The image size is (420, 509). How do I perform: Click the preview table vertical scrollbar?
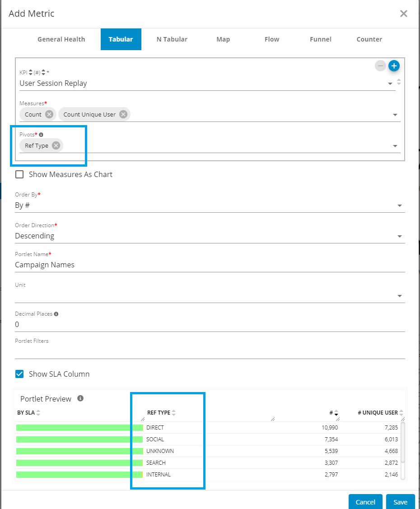(x=402, y=443)
